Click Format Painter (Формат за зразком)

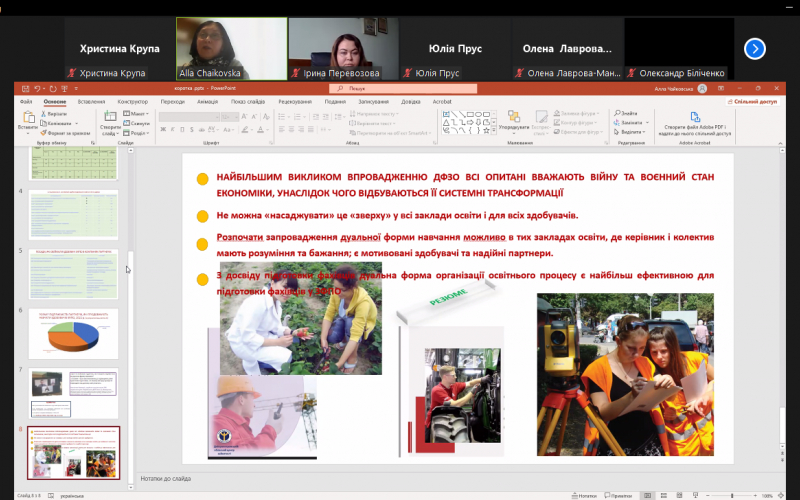click(x=65, y=133)
